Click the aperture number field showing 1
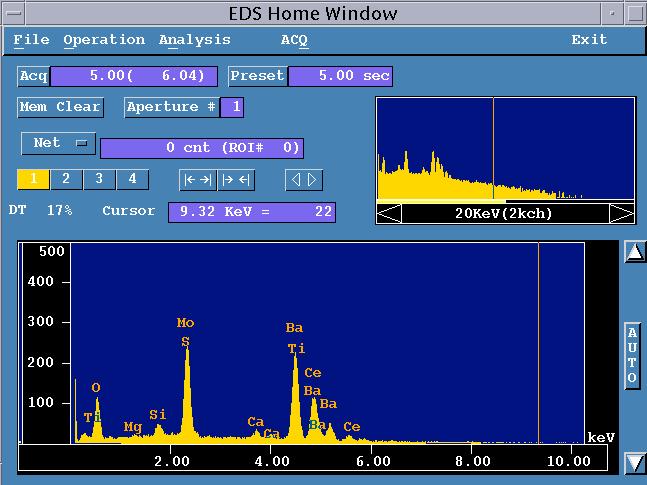The height and width of the screenshot is (485, 647). (x=232, y=107)
